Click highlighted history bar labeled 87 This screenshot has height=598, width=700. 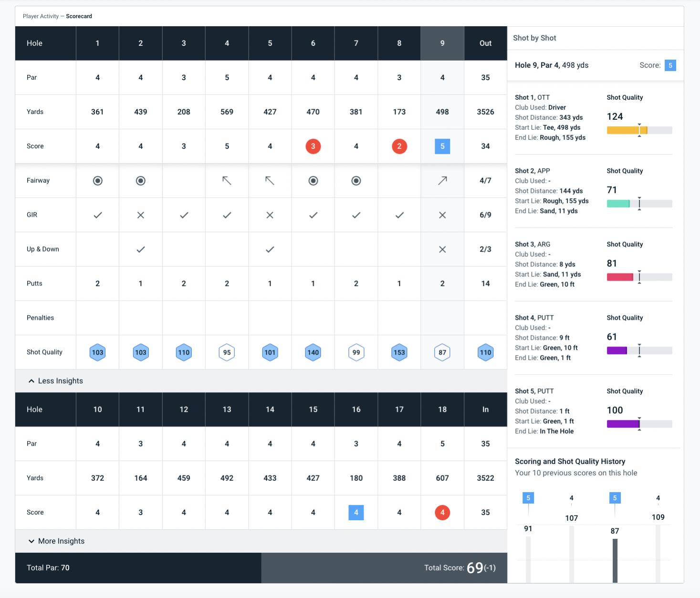(615, 561)
